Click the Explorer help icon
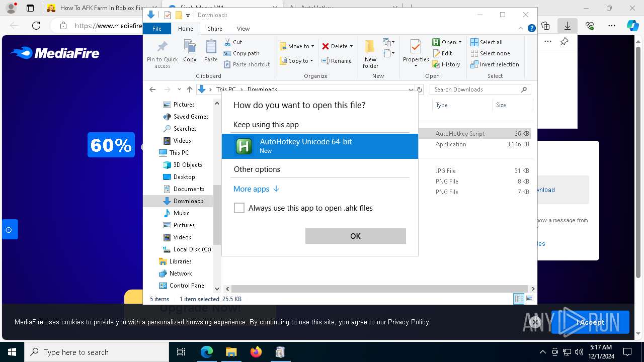 (531, 29)
